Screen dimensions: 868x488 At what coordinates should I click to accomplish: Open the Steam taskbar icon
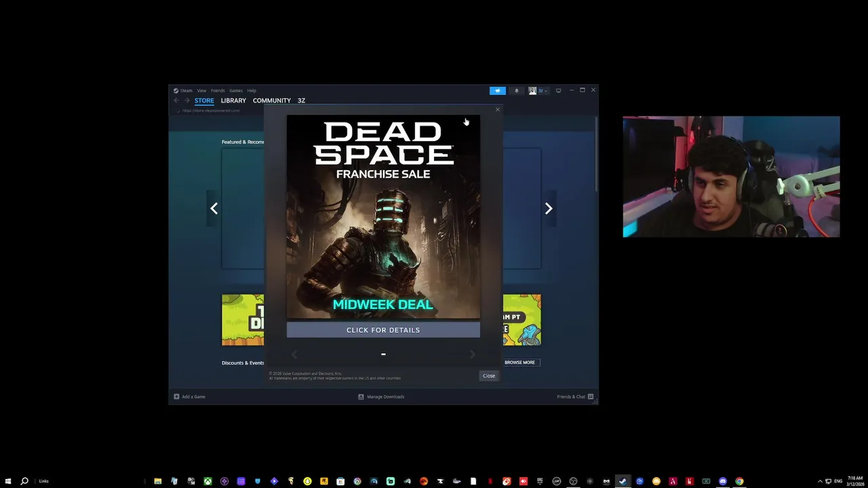point(623,481)
